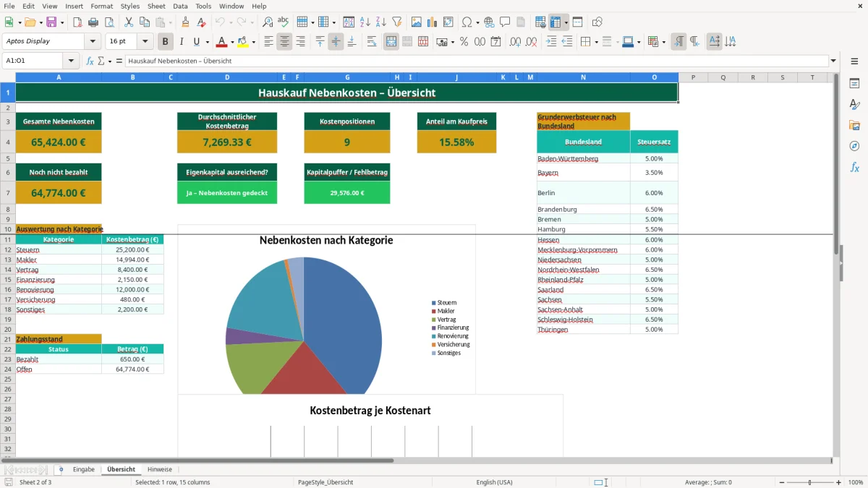The image size is (868, 488).
Task: Expand the formula bar
Action: pyautogui.click(x=833, y=61)
